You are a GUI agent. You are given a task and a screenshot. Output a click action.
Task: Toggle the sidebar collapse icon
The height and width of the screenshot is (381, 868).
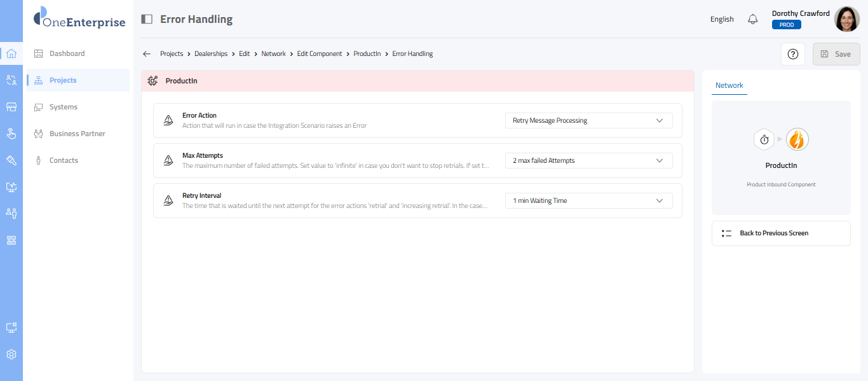(x=147, y=19)
